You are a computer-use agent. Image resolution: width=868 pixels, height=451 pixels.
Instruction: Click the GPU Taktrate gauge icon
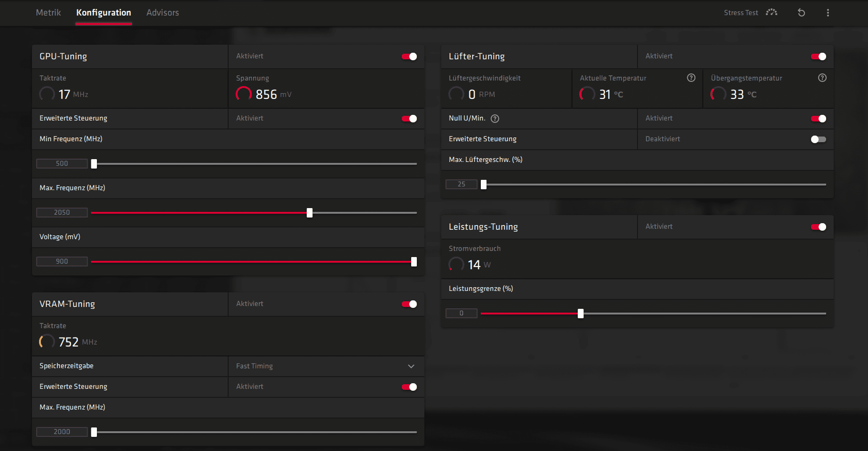47,94
